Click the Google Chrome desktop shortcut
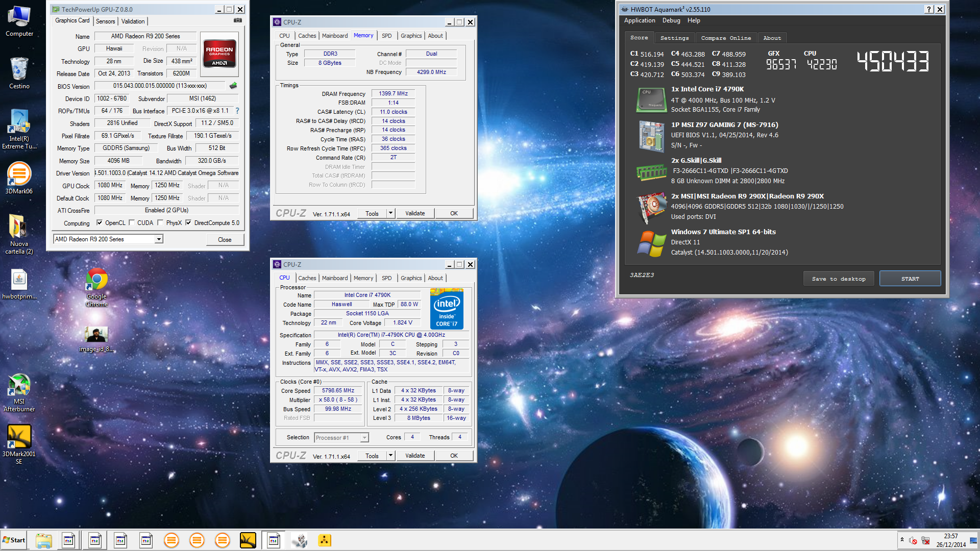This screenshot has height=551, width=980. (x=96, y=287)
